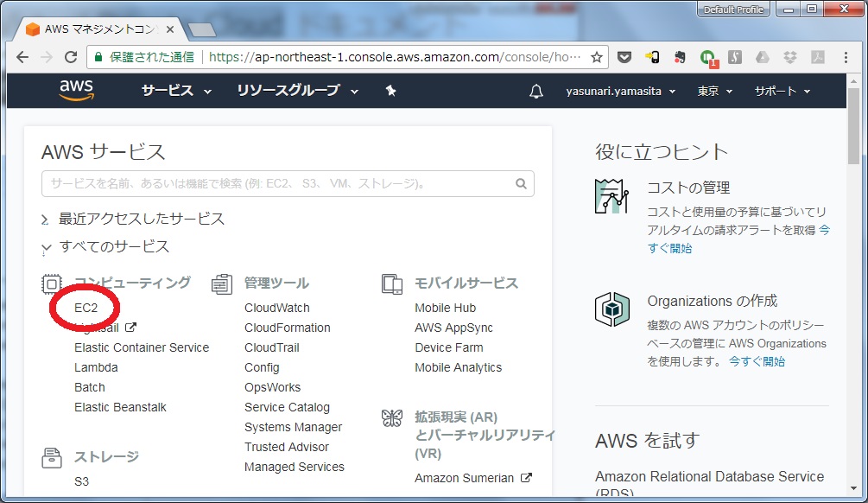Screen dimensions: 868x503
Task: Open Managed Services
Action: [295, 468]
